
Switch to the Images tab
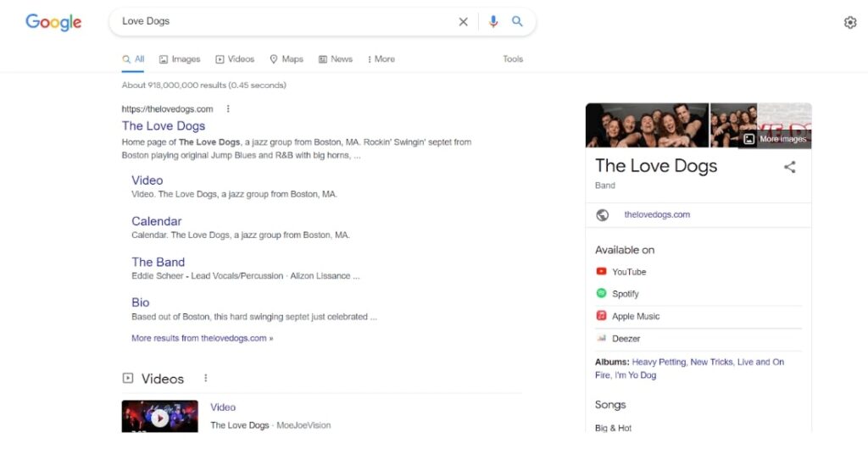click(x=180, y=59)
